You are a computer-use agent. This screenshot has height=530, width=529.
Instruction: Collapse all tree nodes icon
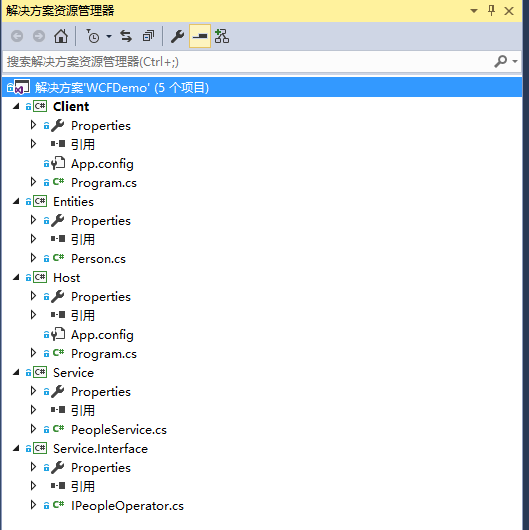tap(148, 36)
